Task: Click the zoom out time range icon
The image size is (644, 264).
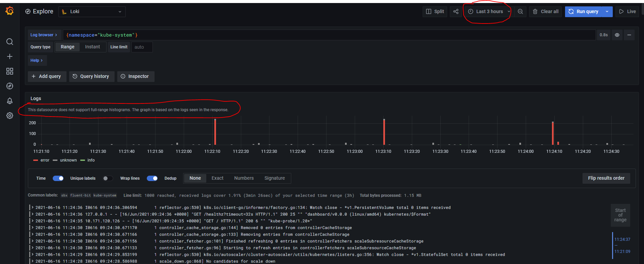Action: click(x=520, y=12)
